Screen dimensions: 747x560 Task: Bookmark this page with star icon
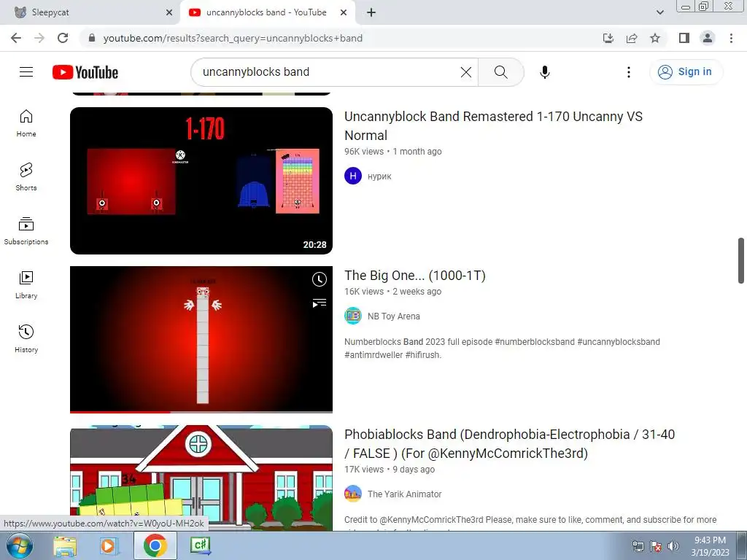[655, 38]
